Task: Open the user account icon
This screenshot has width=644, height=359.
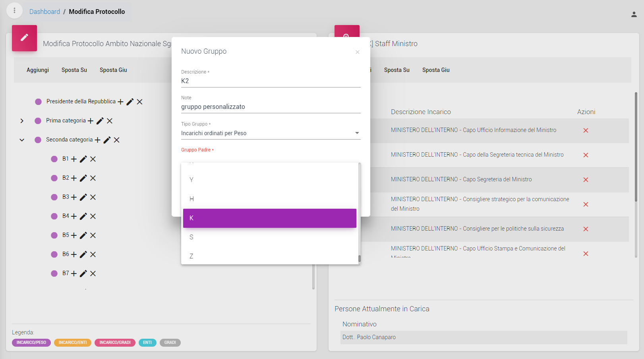Action: click(x=634, y=14)
